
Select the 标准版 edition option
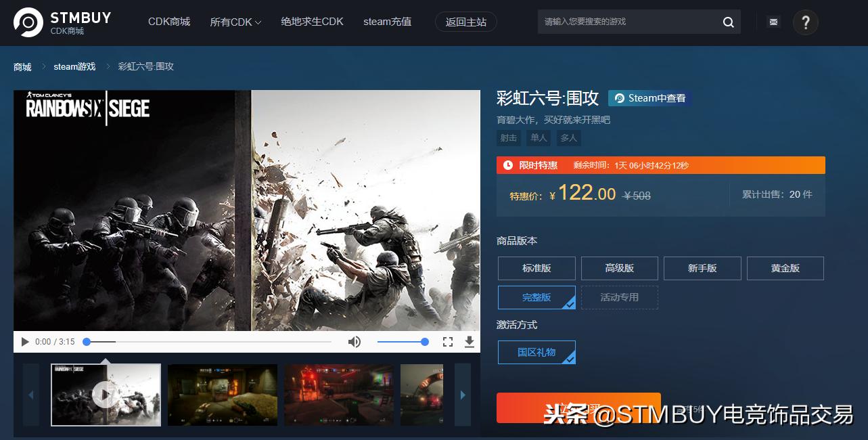(536, 268)
